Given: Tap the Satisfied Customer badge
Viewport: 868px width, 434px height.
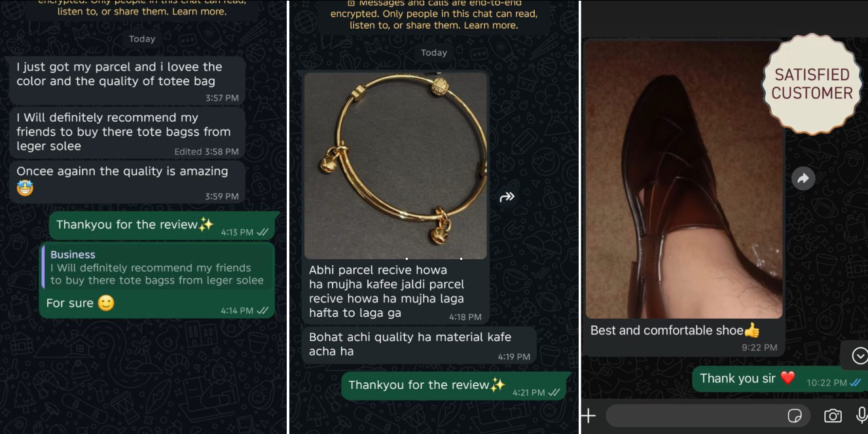Looking at the screenshot, I should click(812, 84).
